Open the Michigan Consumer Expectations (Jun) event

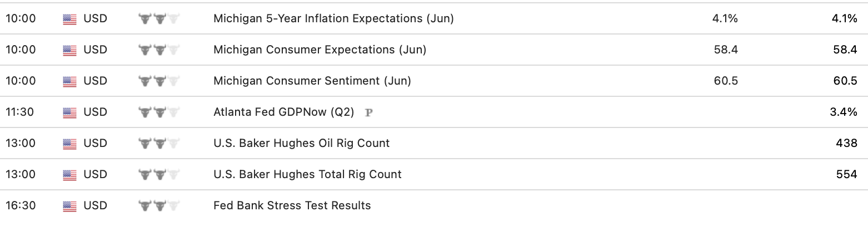320,50
